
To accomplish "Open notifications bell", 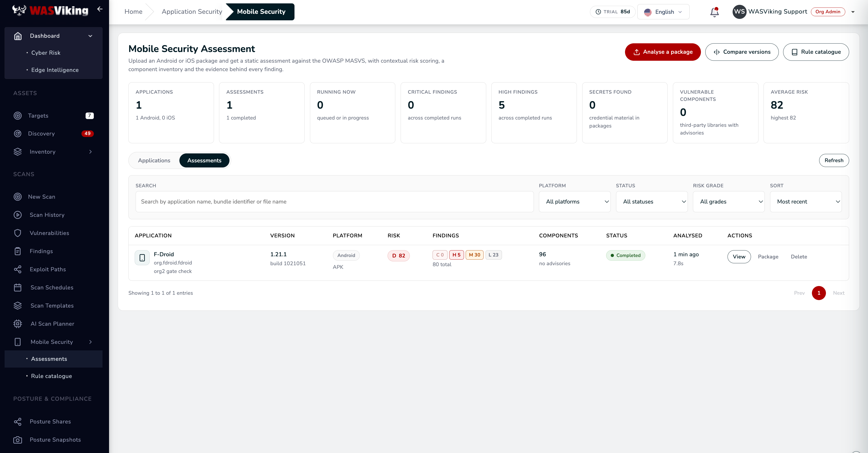I will [x=714, y=12].
